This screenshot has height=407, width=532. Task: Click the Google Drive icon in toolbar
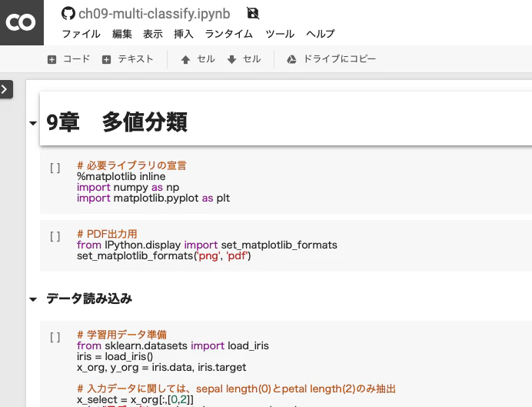coord(291,60)
